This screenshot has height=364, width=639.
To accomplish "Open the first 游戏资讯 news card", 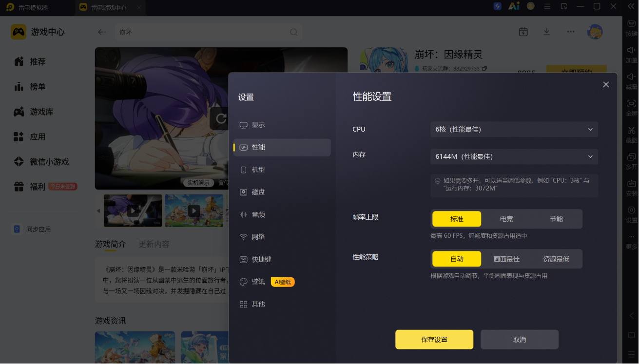I will [x=135, y=347].
